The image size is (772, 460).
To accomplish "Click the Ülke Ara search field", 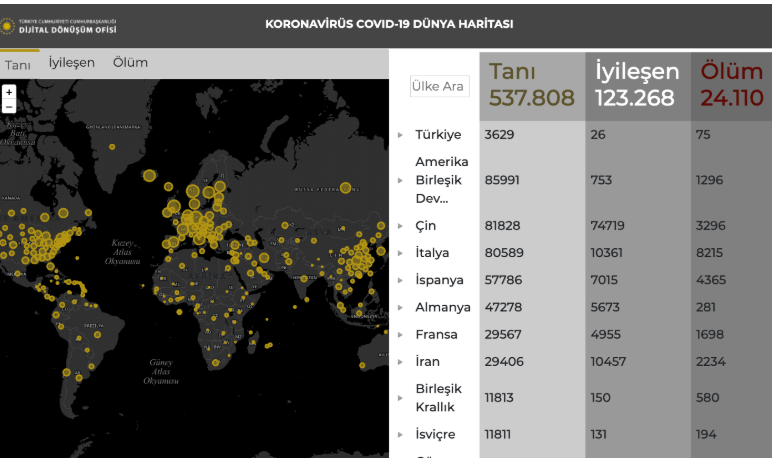I will [x=438, y=86].
